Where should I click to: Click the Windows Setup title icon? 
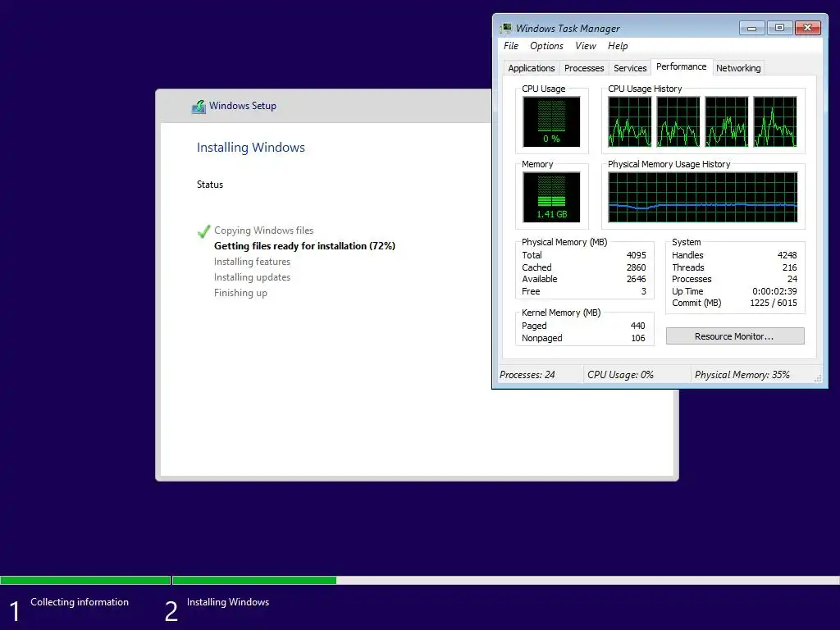click(199, 106)
